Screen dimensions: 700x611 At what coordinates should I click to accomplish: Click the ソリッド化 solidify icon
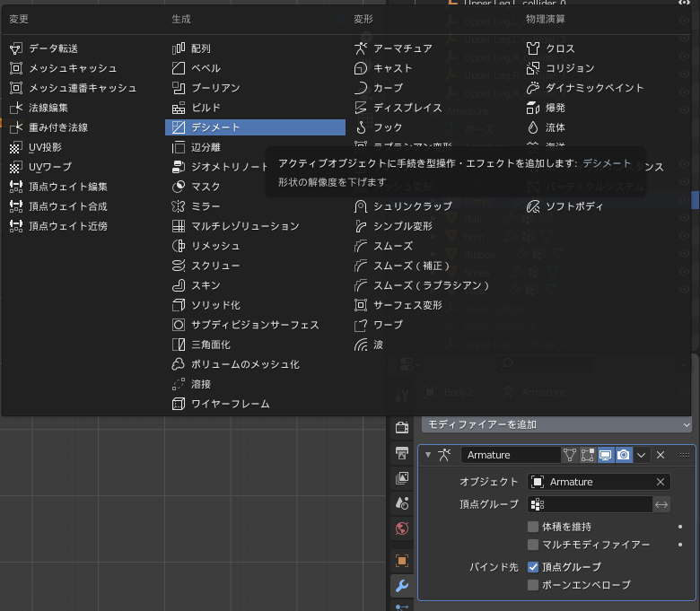coord(178,305)
